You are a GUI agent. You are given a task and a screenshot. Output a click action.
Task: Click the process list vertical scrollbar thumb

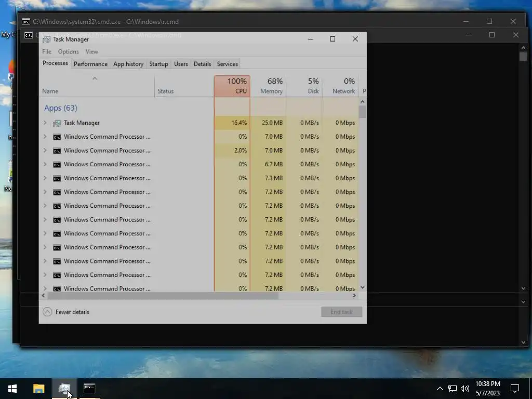click(362, 112)
